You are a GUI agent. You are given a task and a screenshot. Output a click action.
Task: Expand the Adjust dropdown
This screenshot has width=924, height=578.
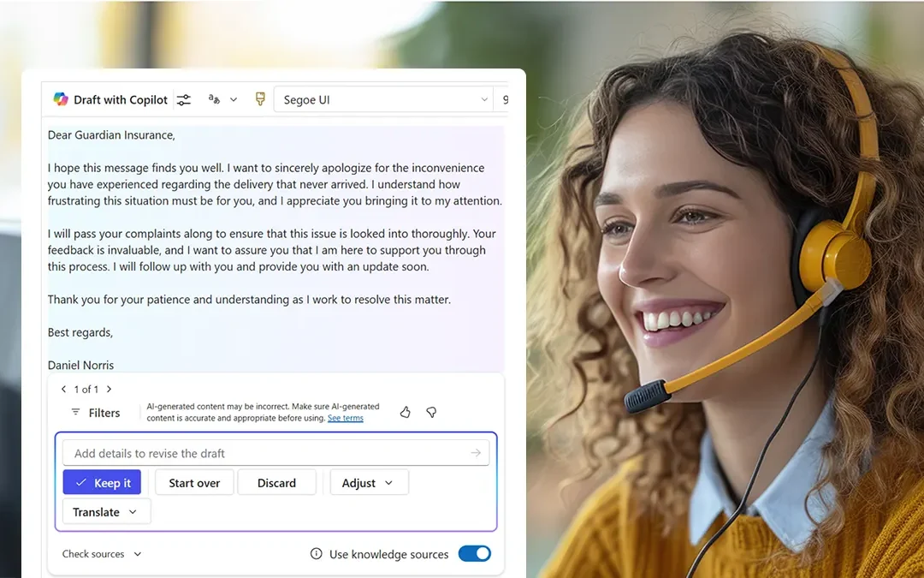[369, 482]
